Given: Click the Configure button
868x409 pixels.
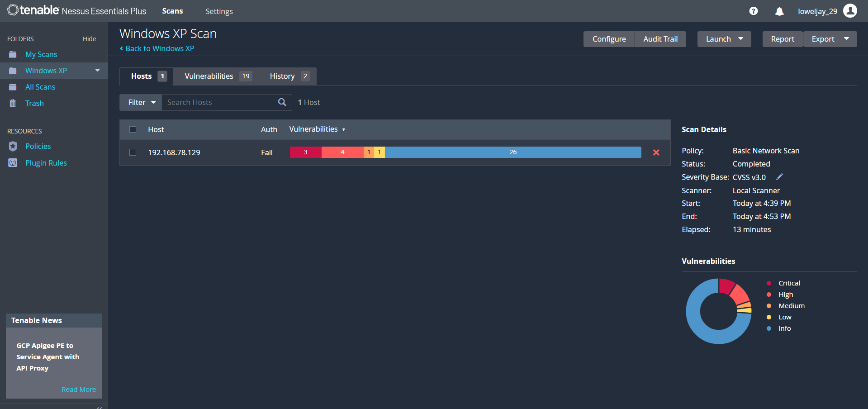Looking at the screenshot, I should (609, 39).
